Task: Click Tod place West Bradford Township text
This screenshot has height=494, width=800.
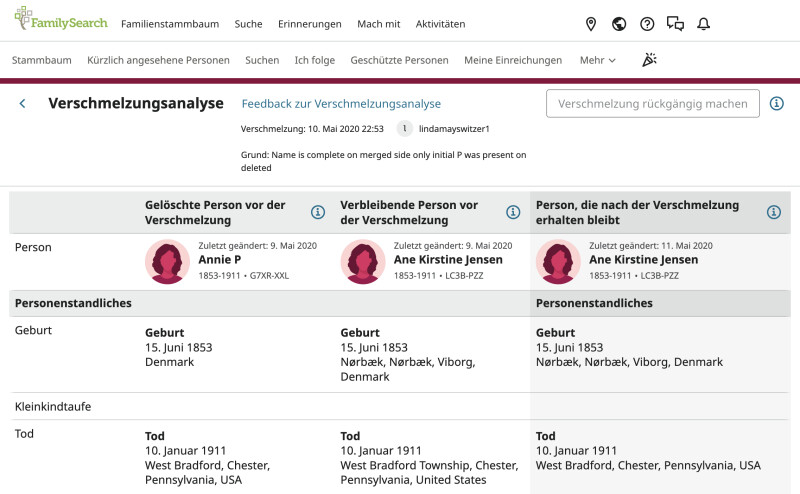Action: (x=429, y=473)
